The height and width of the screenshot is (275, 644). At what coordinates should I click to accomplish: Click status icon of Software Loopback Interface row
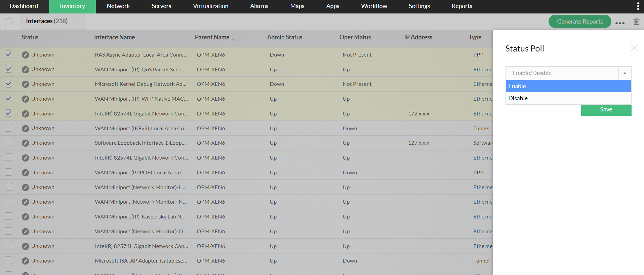(26, 143)
